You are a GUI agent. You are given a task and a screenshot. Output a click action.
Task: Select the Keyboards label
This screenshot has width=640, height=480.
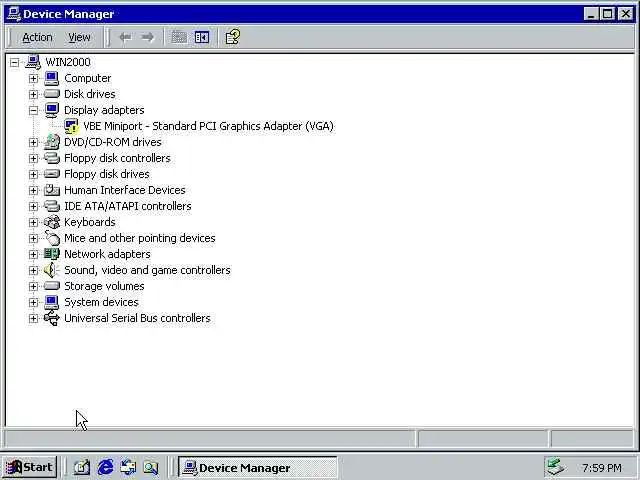point(89,222)
